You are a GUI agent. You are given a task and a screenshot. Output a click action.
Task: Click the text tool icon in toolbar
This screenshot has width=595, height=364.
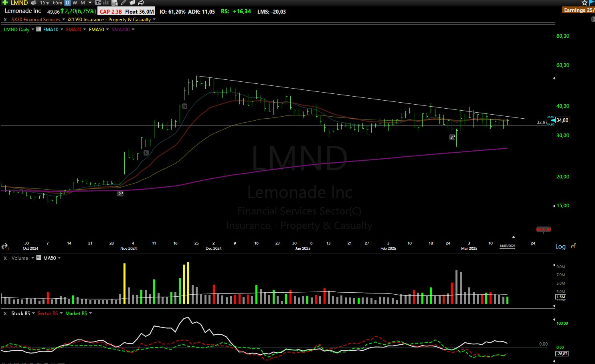[98, 2]
